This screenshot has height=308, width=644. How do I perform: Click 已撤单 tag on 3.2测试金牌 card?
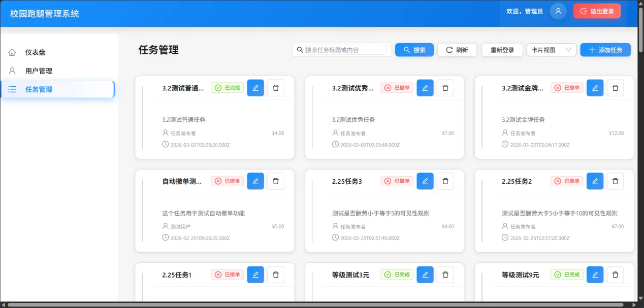pyautogui.click(x=567, y=88)
